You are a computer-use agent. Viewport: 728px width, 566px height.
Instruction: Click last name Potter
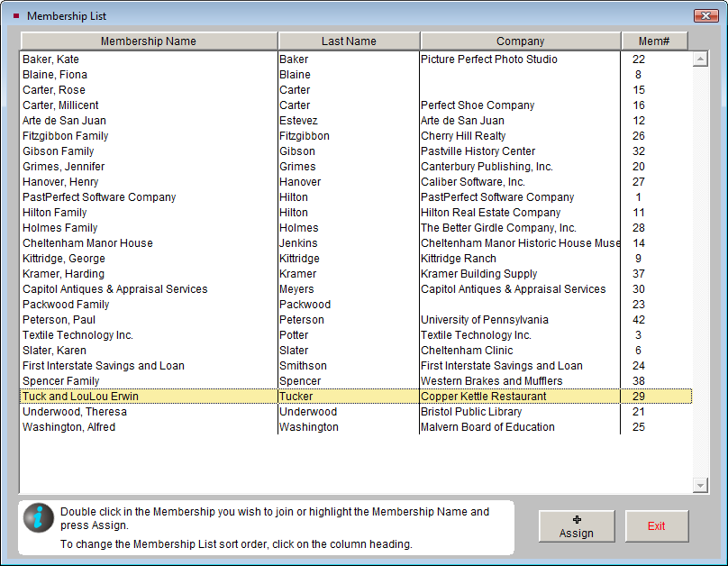coord(294,334)
